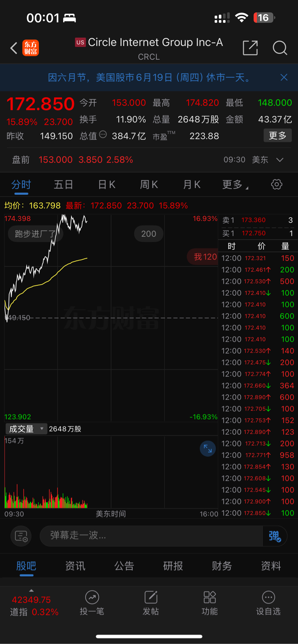Select the trade row with volume 958

pos(258,455)
